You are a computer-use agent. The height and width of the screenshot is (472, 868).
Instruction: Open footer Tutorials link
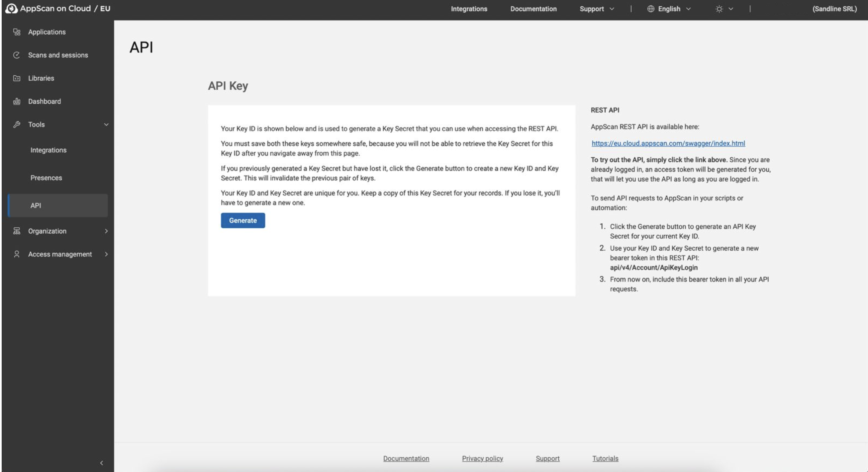pos(605,459)
